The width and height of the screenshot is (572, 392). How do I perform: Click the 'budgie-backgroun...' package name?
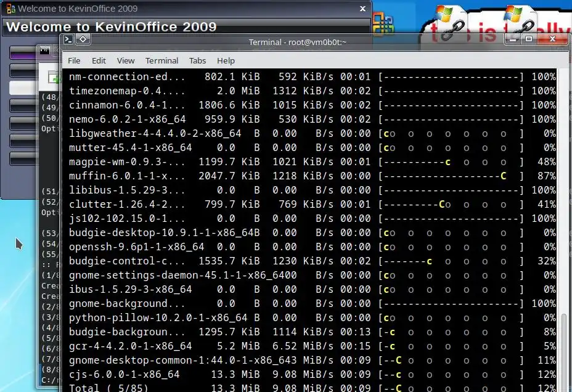coord(127,332)
